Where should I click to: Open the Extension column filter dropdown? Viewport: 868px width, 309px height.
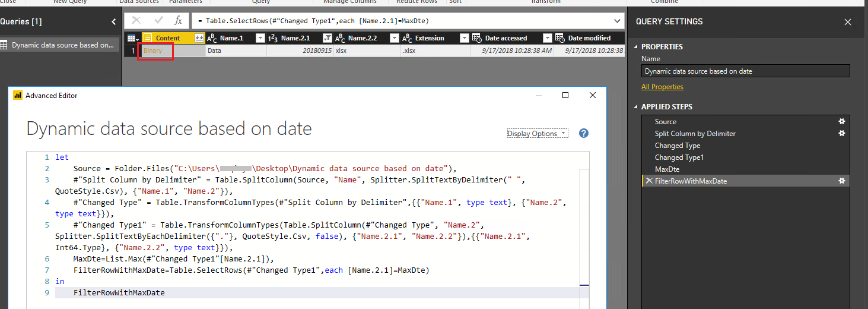point(465,38)
